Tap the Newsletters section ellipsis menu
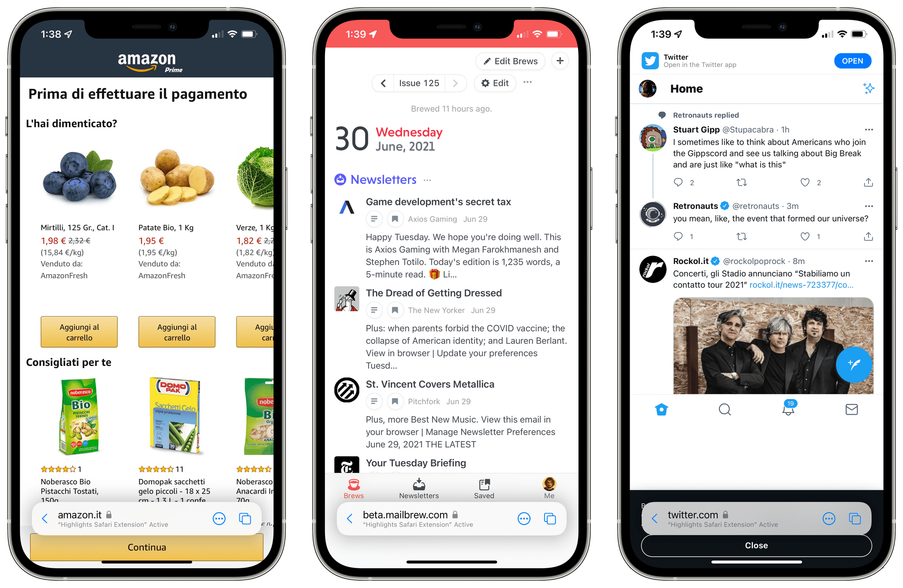This screenshot has height=588, width=903. [x=427, y=179]
